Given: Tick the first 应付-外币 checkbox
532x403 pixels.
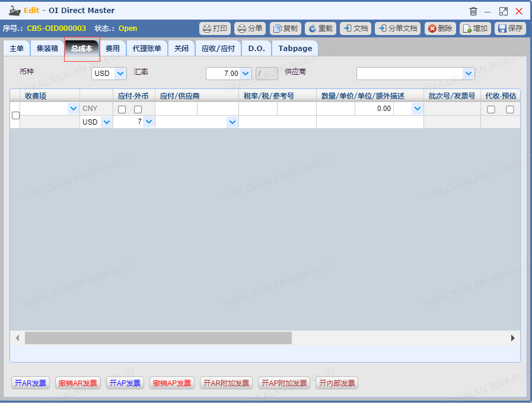Looking at the screenshot, I should 122,109.
